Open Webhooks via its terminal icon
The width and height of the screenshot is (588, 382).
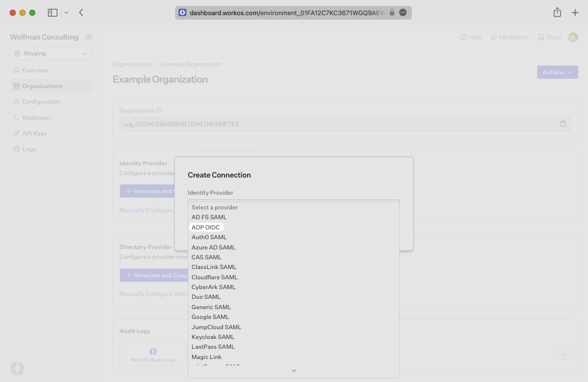16,117
